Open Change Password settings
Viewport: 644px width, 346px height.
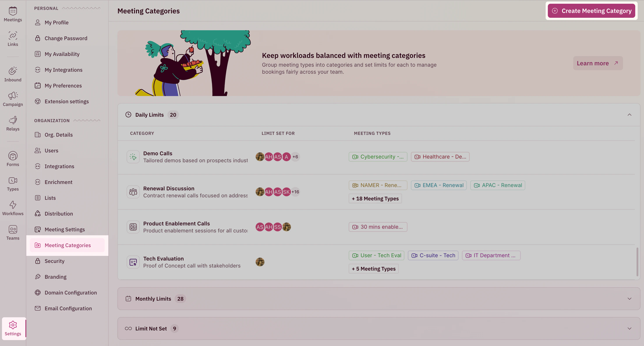(66, 38)
